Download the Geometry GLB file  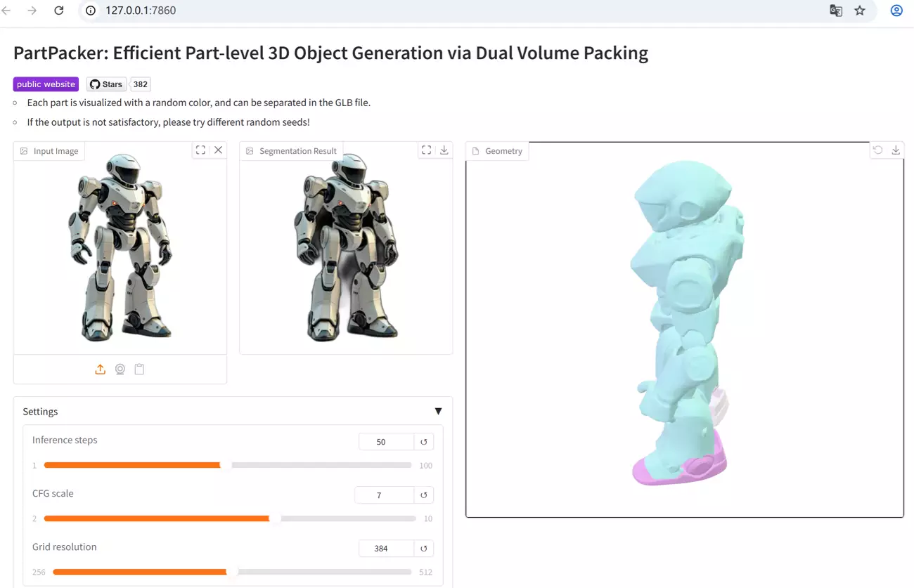[896, 150]
